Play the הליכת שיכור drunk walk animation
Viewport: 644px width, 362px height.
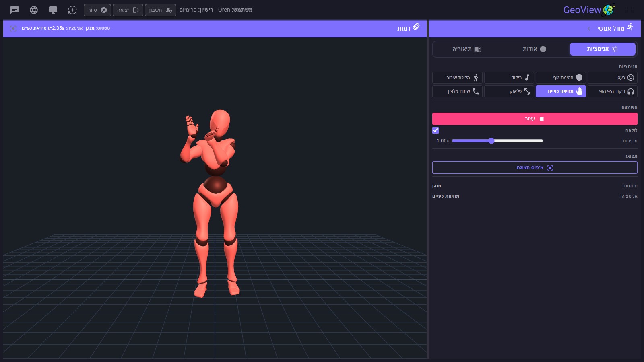457,78
